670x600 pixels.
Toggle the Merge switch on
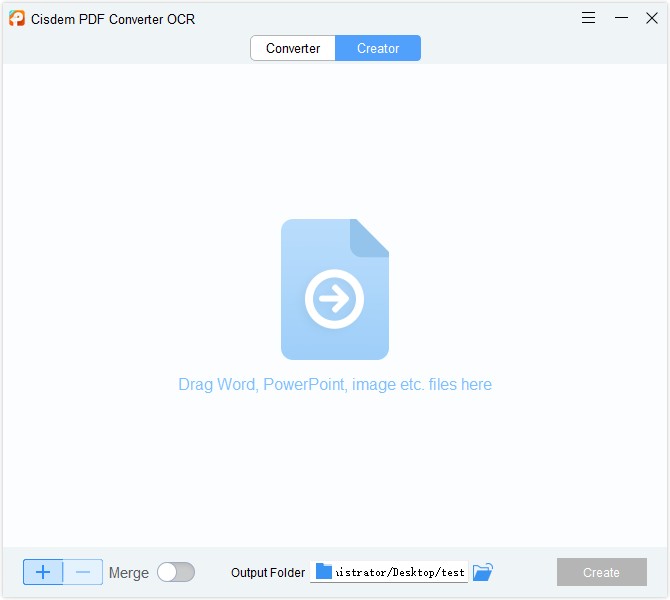[176, 572]
